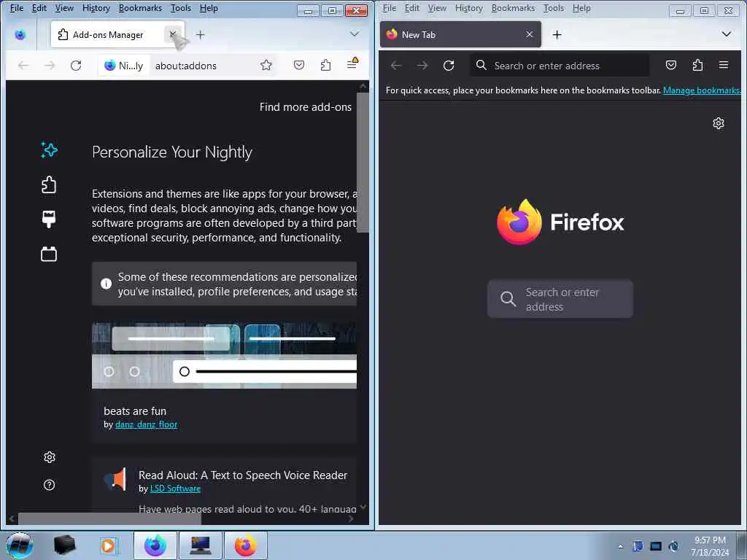Click Read Aloud extension title
747x560 pixels.
(243, 475)
